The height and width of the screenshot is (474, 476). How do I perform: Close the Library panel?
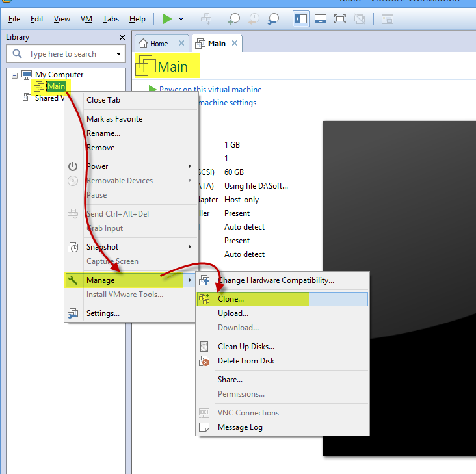tap(122, 37)
